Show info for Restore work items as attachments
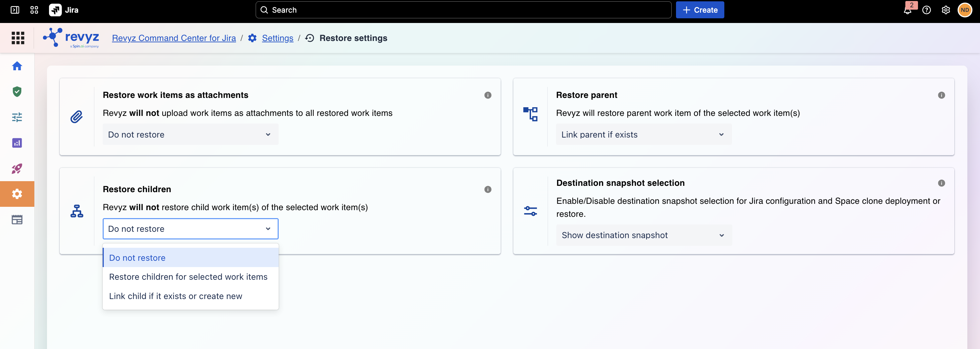 (x=488, y=95)
